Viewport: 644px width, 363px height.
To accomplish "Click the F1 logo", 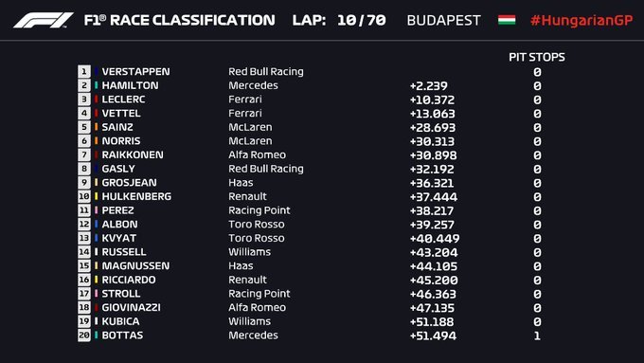I will pos(44,20).
